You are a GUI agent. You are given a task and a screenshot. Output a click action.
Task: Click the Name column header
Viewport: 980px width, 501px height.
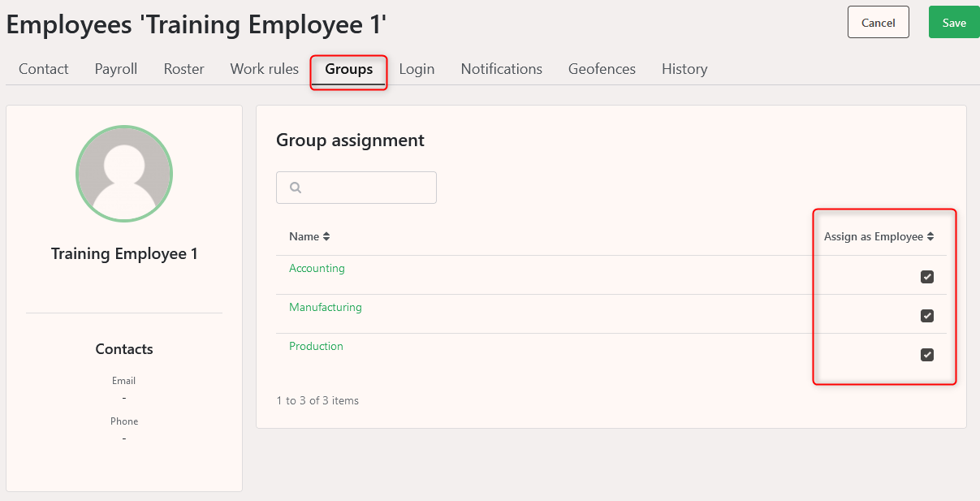coord(304,237)
